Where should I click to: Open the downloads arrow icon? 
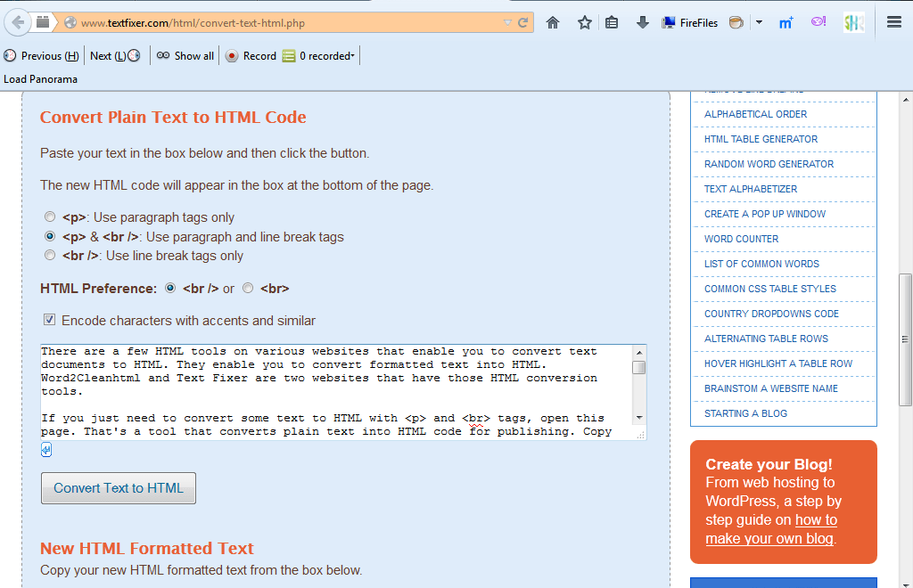642,22
